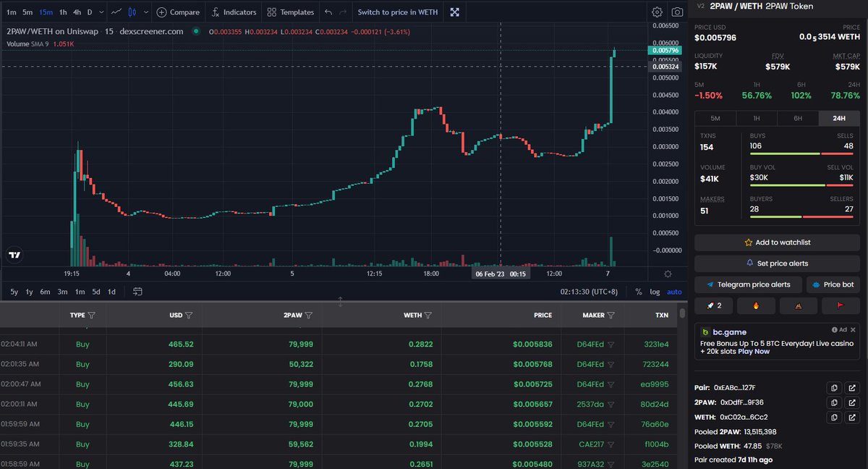This screenshot has height=469, width=868.
Task: Expand the chart style dropdown arrow
Action: (146, 12)
